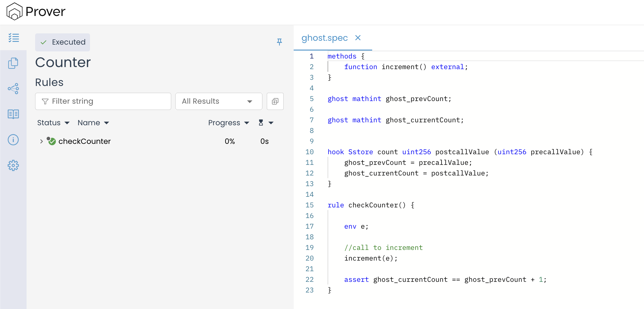Image resolution: width=644 pixels, height=309 pixels.
Task: Open the info circle sidebar icon
Action: [13, 140]
